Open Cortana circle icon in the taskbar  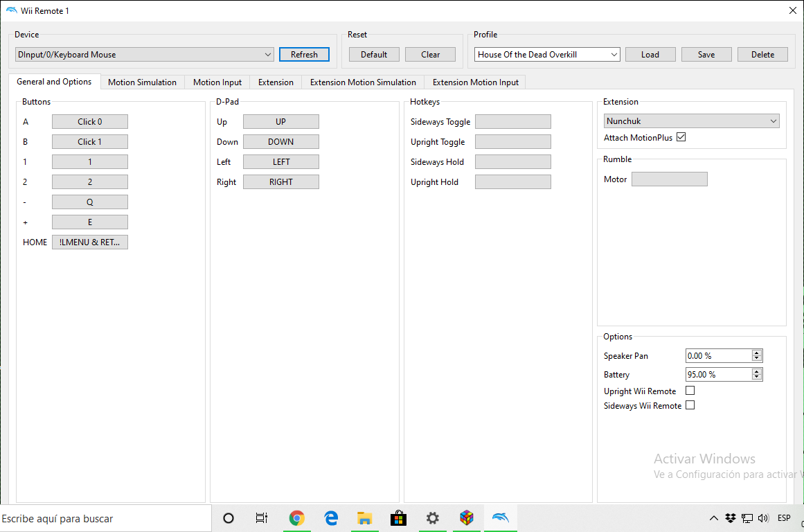pos(229,518)
